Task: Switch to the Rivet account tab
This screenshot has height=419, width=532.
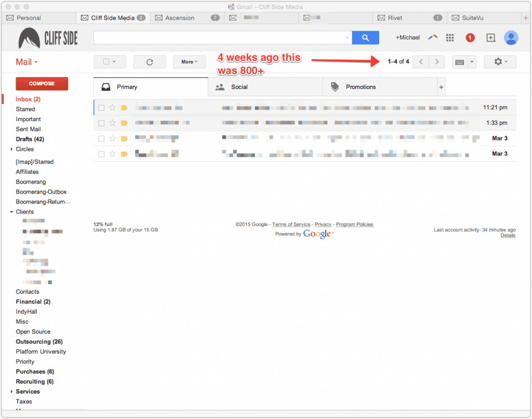Action: pyautogui.click(x=410, y=18)
